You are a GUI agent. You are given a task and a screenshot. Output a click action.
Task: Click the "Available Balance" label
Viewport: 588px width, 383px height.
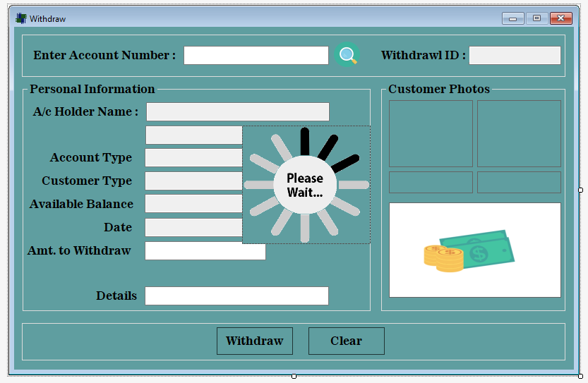coord(81,204)
